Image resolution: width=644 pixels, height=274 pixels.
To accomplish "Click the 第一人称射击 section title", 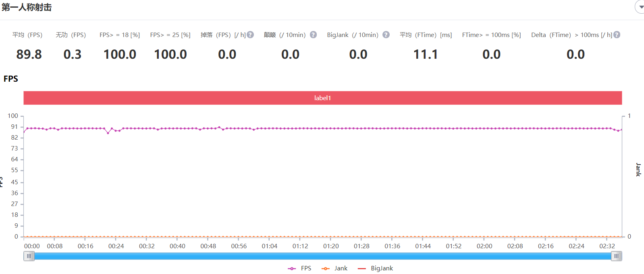I will (27, 7).
